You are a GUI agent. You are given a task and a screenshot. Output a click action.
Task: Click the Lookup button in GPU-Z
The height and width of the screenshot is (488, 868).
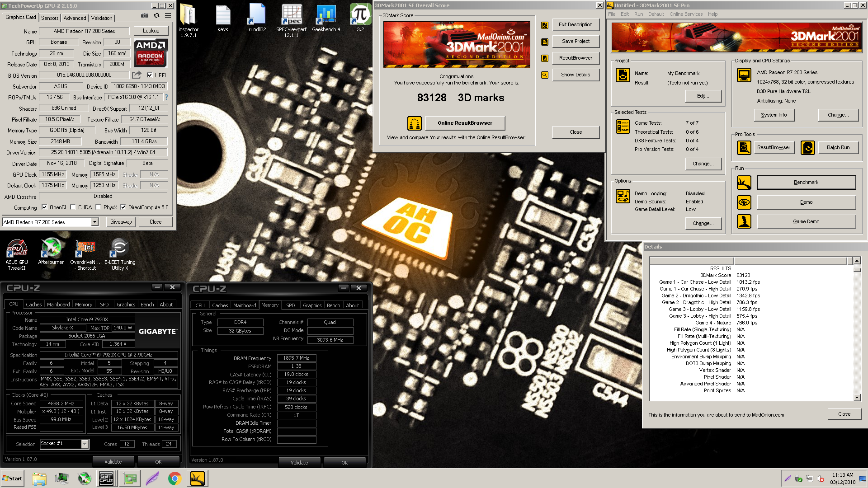click(151, 31)
